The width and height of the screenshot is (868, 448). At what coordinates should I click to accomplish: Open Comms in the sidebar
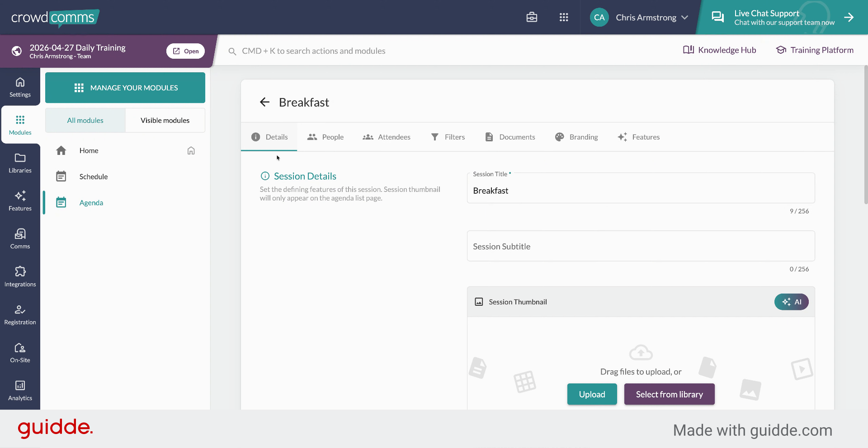click(20, 239)
